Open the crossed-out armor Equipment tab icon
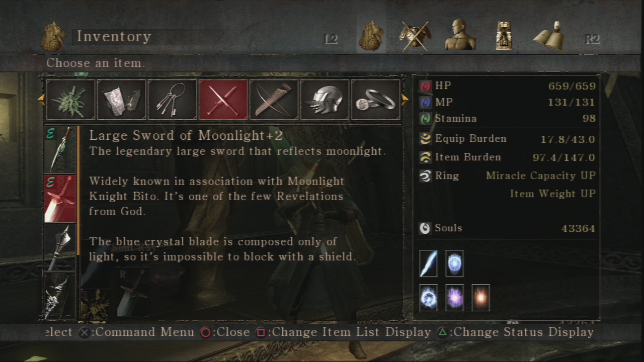644x362 pixels. coord(415,35)
